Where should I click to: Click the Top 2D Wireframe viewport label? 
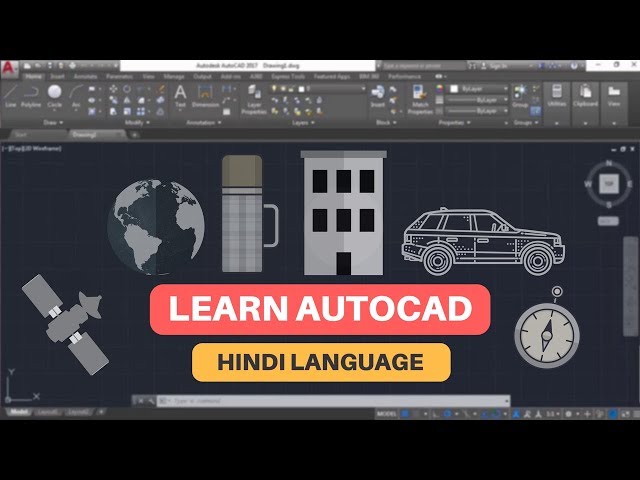(32, 149)
